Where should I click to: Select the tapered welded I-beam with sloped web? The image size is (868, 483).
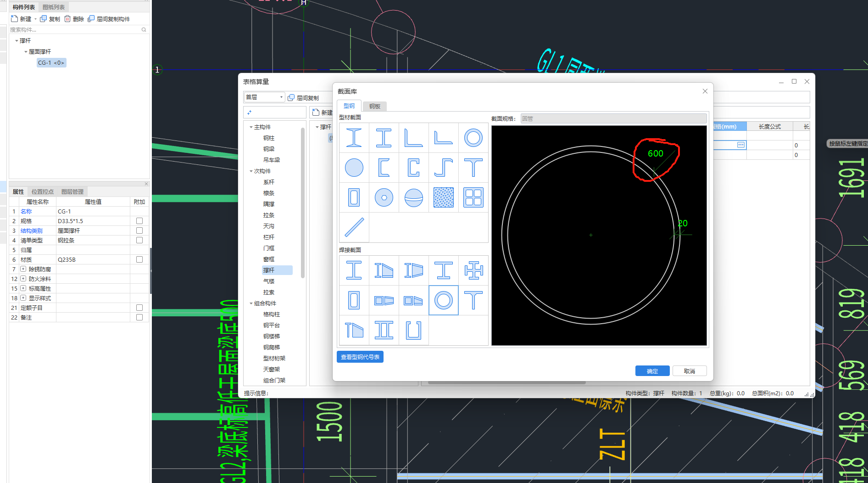coord(384,270)
